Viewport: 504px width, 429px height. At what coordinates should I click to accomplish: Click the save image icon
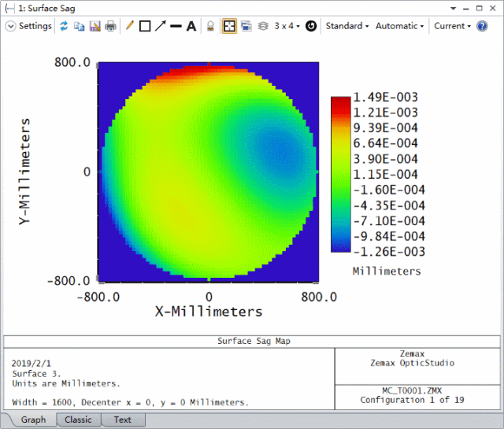coord(94,26)
